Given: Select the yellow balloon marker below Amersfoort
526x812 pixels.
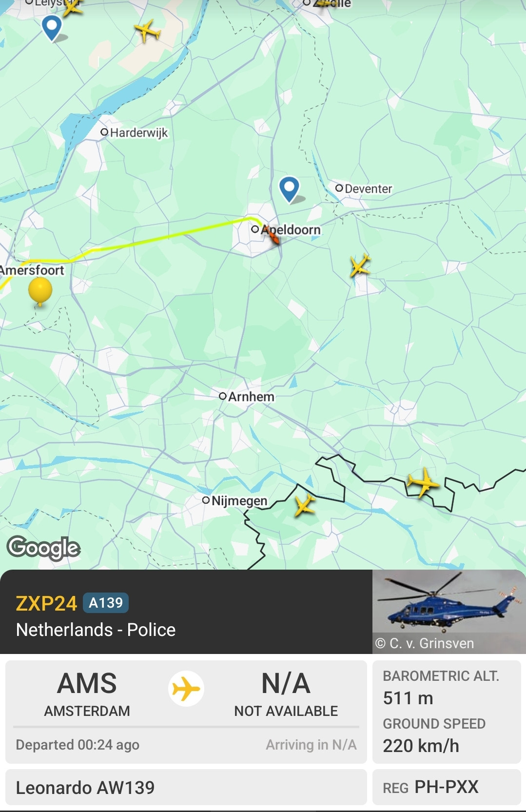Looking at the screenshot, I should tap(40, 292).
